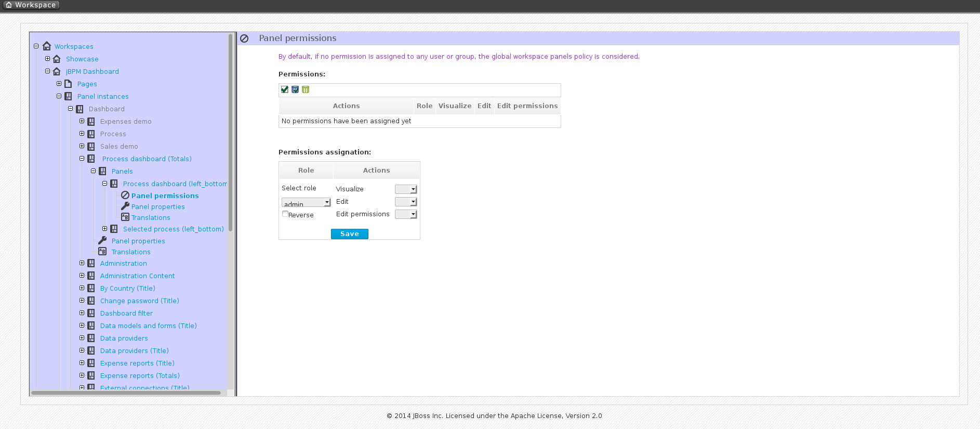Click the Workspaces root home icon

click(x=47, y=46)
